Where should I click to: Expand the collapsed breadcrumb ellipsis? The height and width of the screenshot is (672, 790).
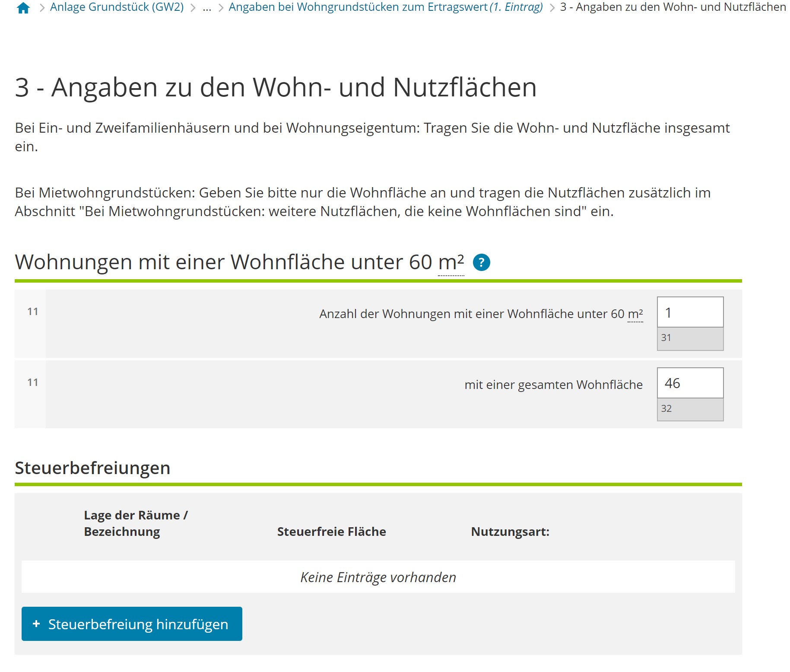[x=207, y=7]
